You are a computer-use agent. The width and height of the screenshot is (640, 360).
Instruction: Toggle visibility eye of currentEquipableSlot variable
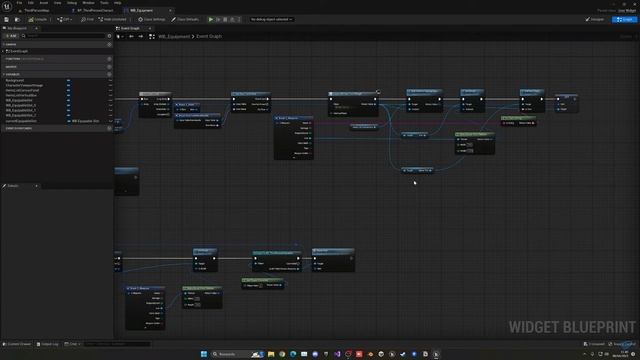110,121
